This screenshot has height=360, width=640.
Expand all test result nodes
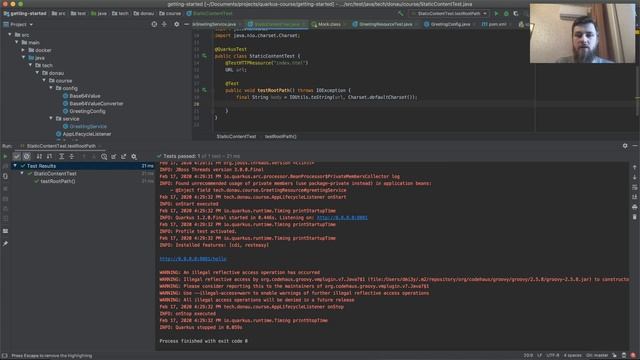tap(62, 156)
